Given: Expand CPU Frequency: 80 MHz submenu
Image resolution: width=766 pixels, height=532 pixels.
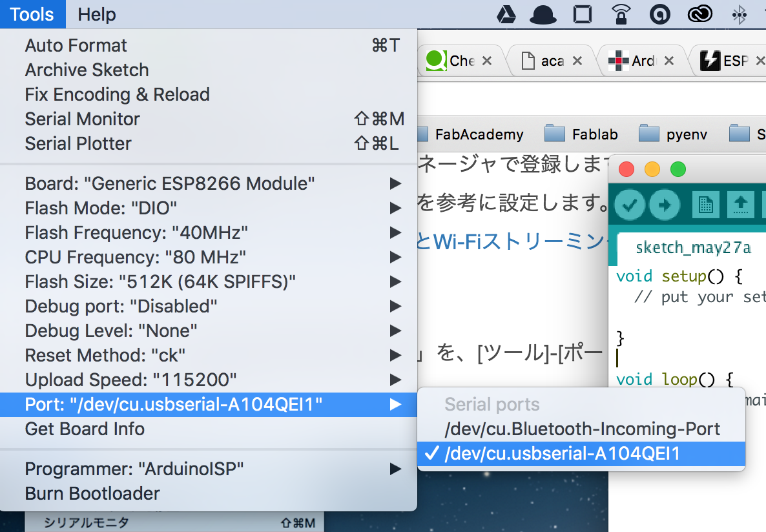Looking at the screenshot, I should coord(209,257).
